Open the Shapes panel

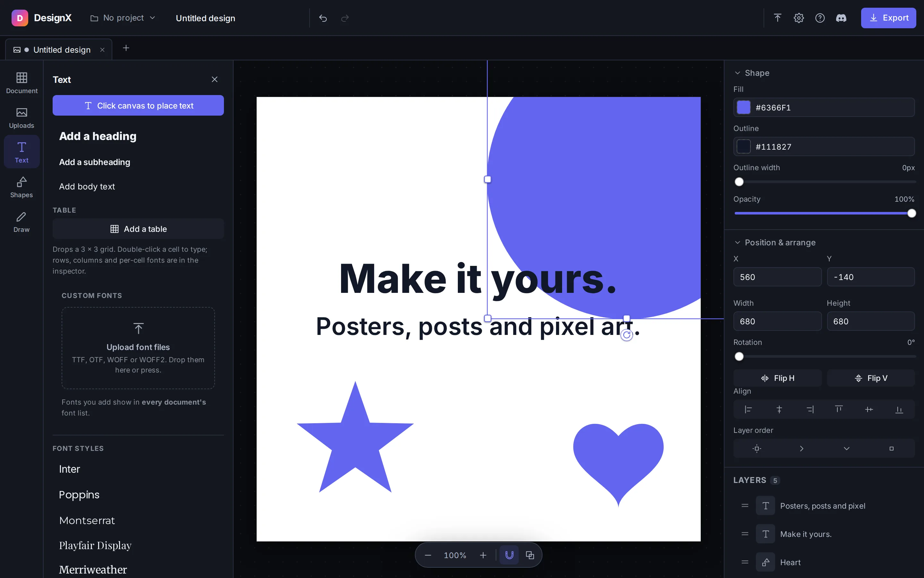click(x=22, y=187)
